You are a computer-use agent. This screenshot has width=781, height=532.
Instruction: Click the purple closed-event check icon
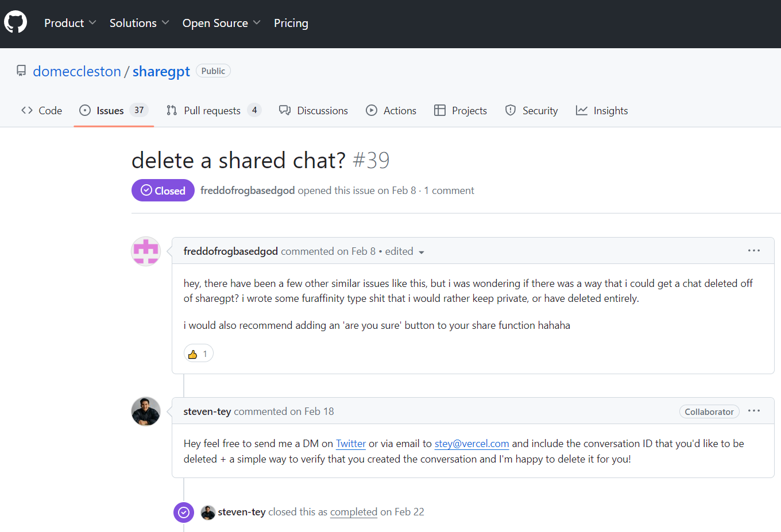[184, 512]
